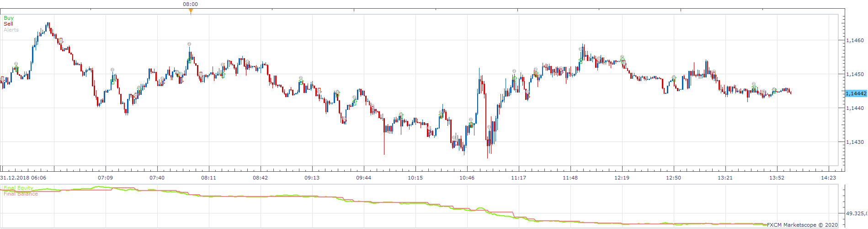The height and width of the screenshot is (229, 868).
Task: Click the 10:46 time axis label
Action: tap(467, 178)
